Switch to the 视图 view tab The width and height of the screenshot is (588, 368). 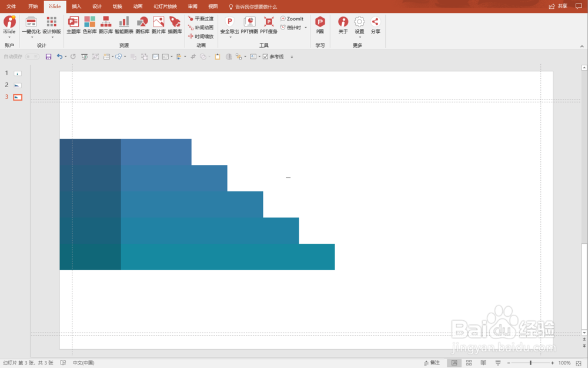(213, 6)
